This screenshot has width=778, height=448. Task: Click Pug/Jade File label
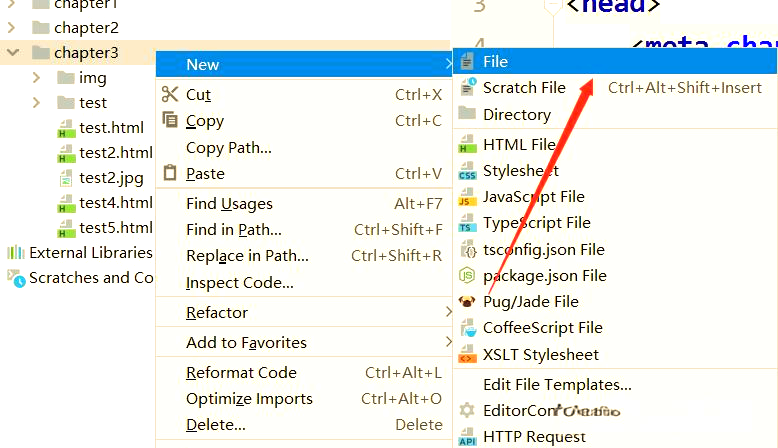[x=531, y=302]
